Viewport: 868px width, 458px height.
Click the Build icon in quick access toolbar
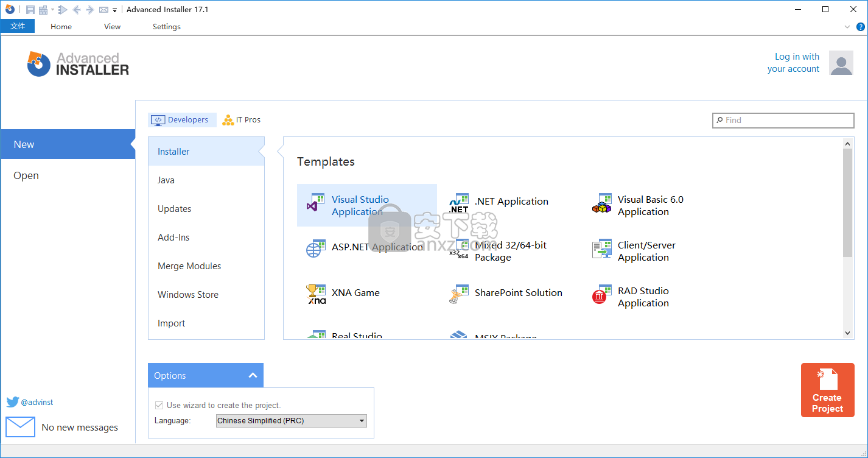43,9
